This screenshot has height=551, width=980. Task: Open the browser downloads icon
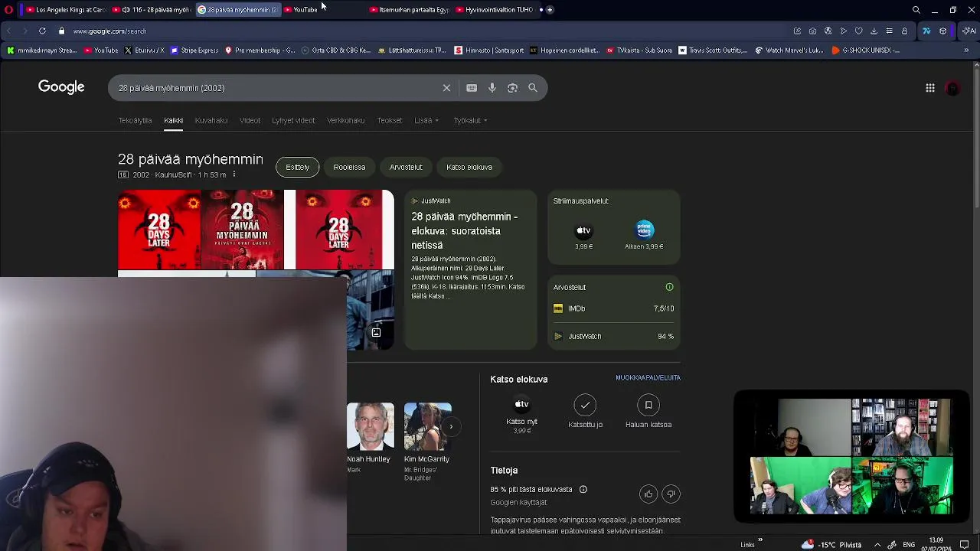874,31
